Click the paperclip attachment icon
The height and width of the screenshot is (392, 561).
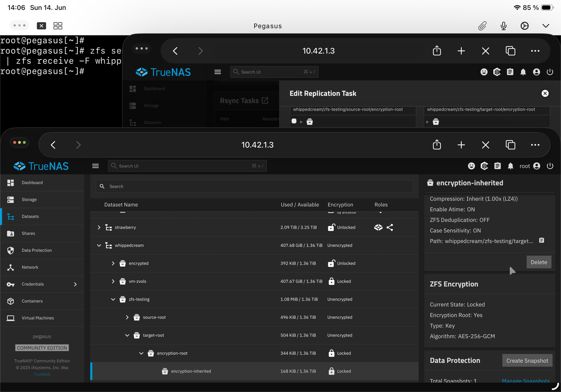coord(482,26)
